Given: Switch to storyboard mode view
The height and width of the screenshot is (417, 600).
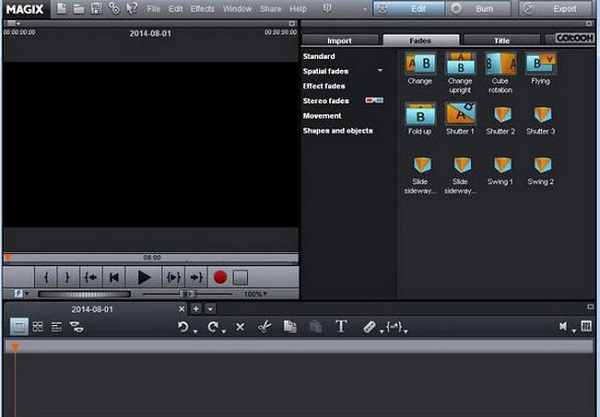Looking at the screenshot, I should coord(19,326).
